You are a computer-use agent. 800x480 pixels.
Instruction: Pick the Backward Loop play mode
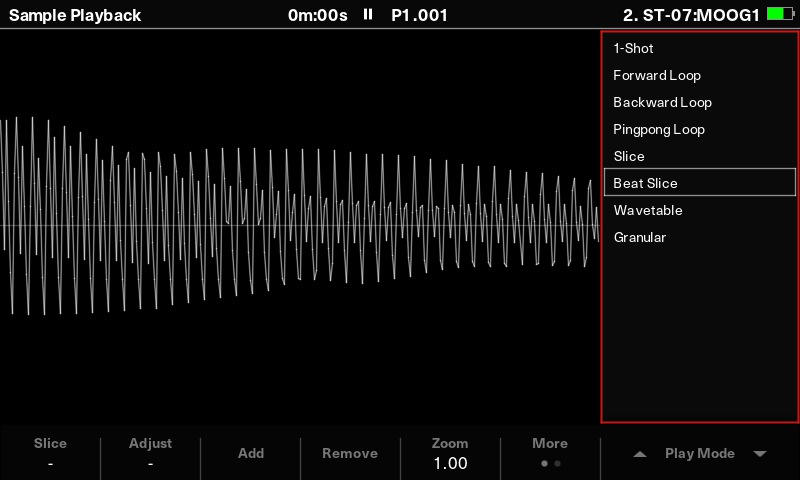(699, 103)
